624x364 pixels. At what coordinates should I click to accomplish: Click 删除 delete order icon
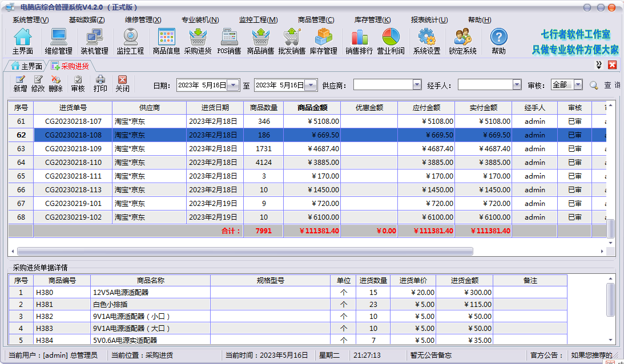click(56, 84)
